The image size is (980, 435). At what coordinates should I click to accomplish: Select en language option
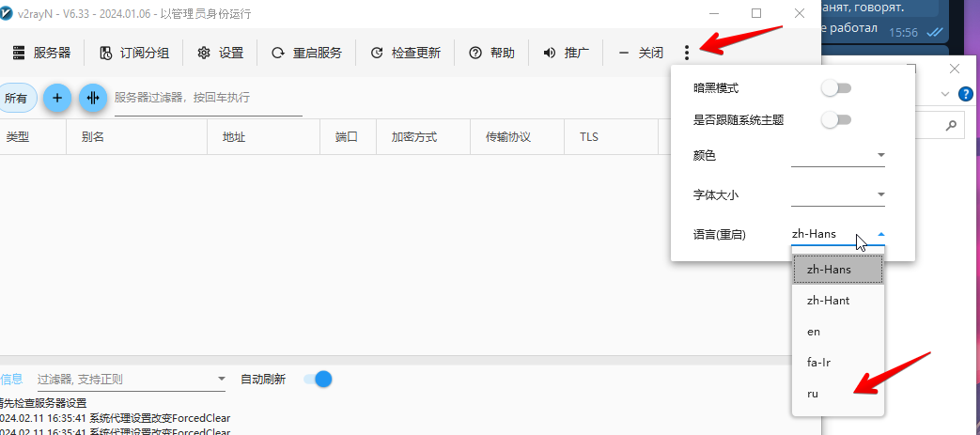click(813, 332)
